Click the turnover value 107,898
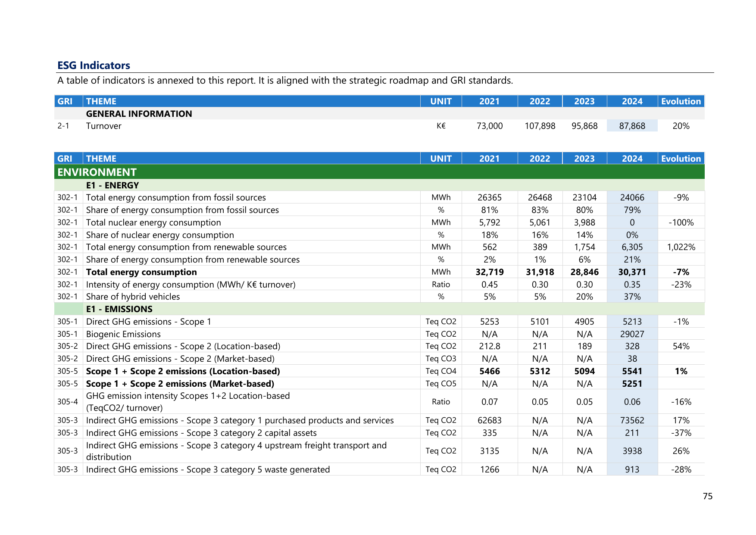756x535 pixels. tap(540, 126)
